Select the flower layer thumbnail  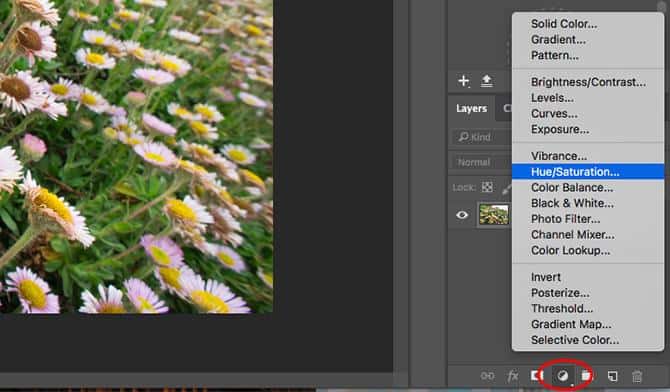click(494, 215)
